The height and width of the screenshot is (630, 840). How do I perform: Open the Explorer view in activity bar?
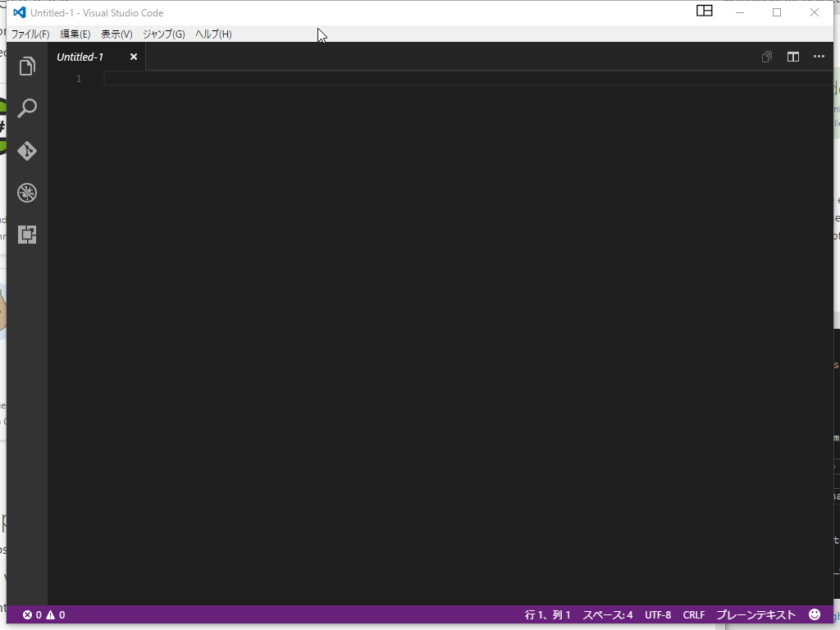click(27, 66)
